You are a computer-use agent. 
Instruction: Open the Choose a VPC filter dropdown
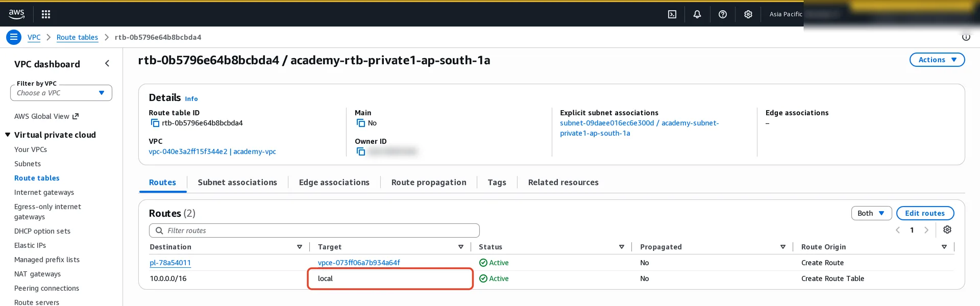click(x=61, y=93)
